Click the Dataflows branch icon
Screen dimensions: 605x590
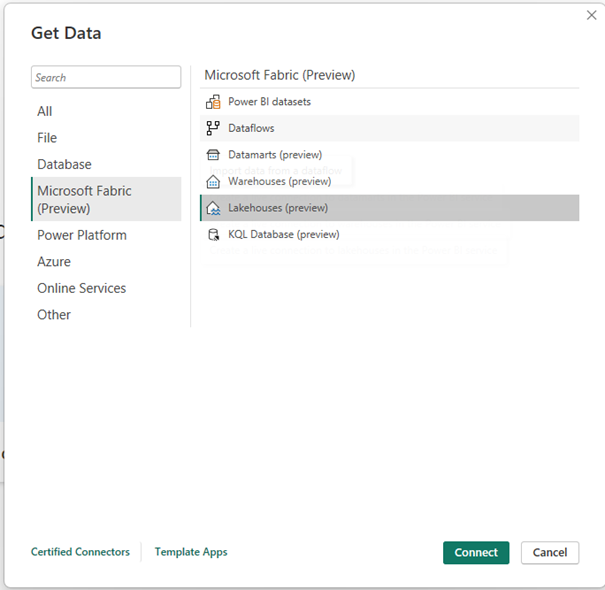[213, 128]
